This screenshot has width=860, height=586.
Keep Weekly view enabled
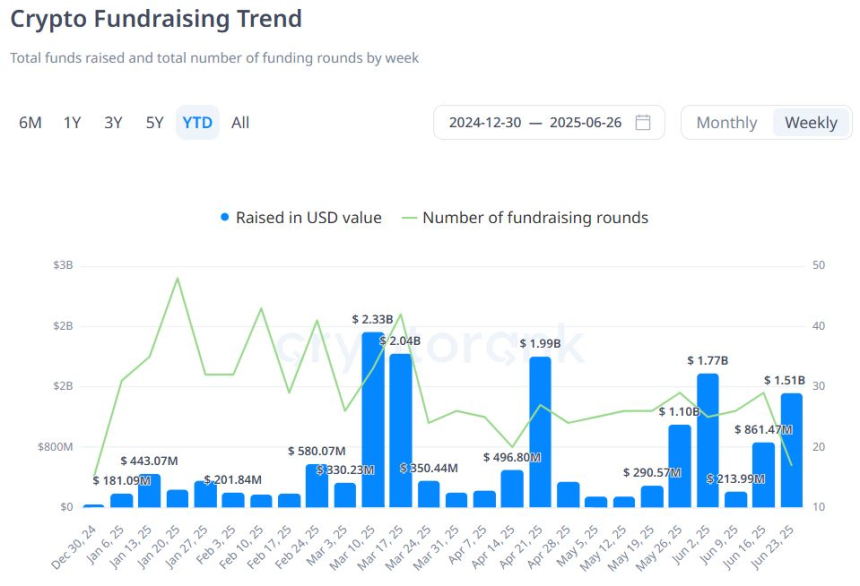tap(810, 122)
